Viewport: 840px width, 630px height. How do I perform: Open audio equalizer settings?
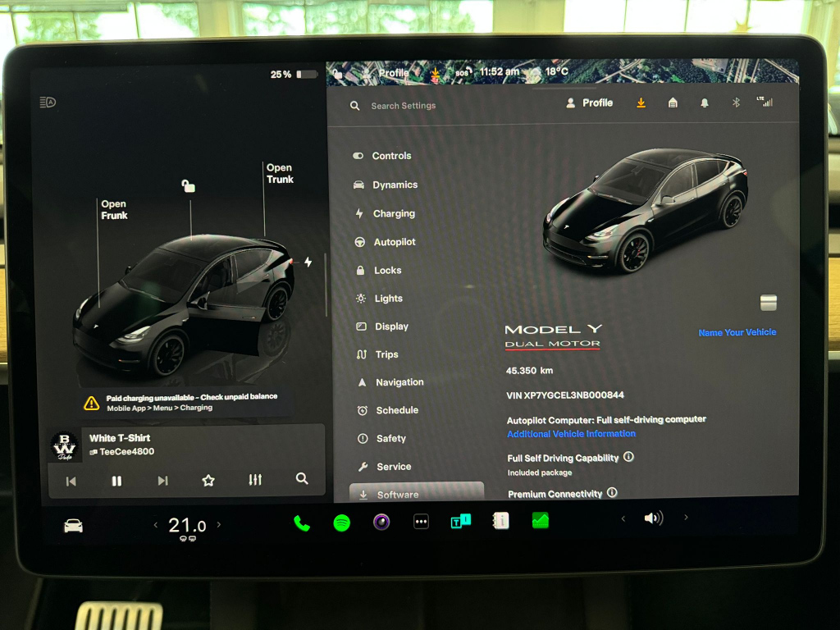pyautogui.click(x=255, y=479)
